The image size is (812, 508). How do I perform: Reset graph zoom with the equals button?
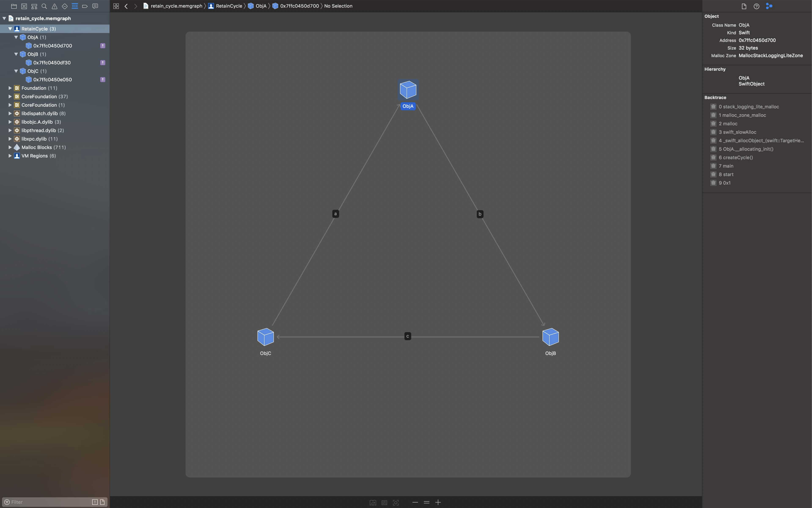(426, 502)
